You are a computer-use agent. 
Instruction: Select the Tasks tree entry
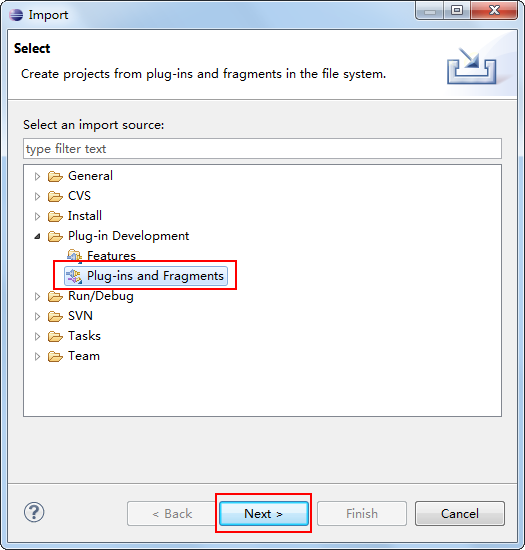click(x=85, y=336)
